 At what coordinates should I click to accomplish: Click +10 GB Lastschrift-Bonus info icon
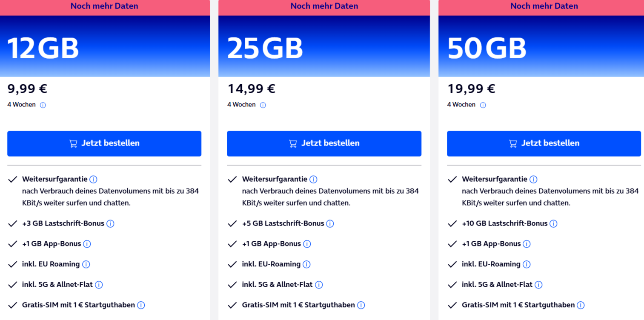tap(553, 224)
